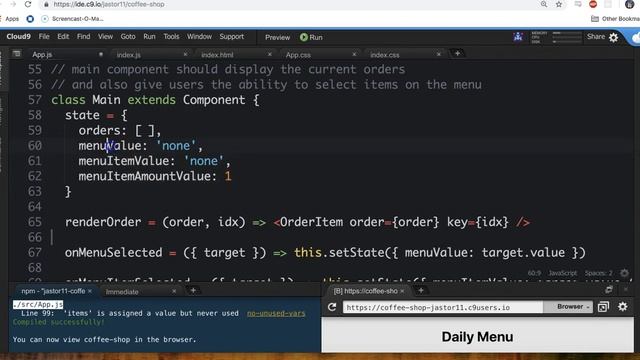Open the Edit menu
The width and height of the screenshot is (640, 360).
(63, 37)
